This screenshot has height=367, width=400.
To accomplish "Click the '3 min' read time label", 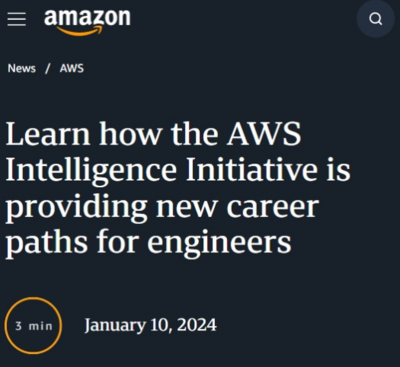I will pyautogui.click(x=34, y=326).
